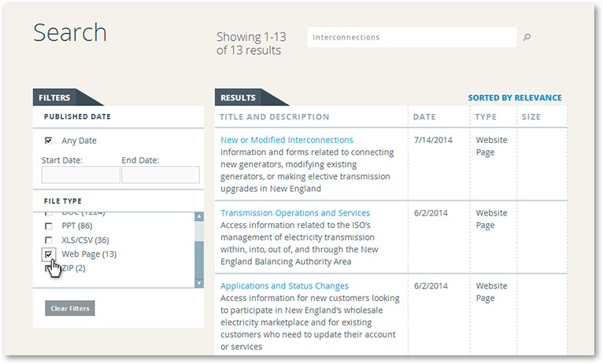603x364 pixels.
Task: Click the Start Date input field
Action: 80,175
